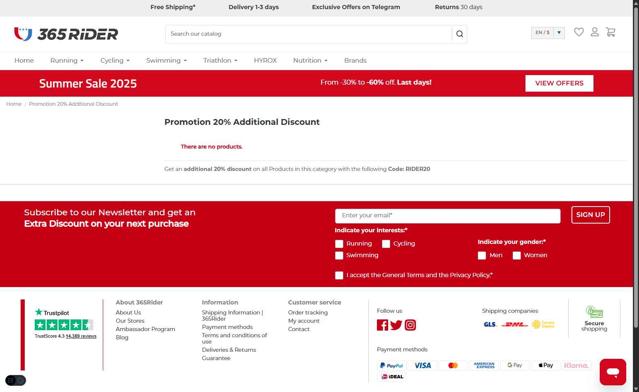639x392 pixels.
Task: Open the About Us footer link
Action: (x=128, y=313)
